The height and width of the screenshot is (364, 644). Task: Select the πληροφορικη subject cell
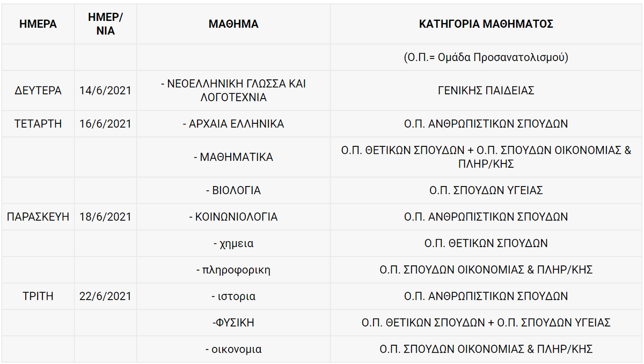click(233, 270)
